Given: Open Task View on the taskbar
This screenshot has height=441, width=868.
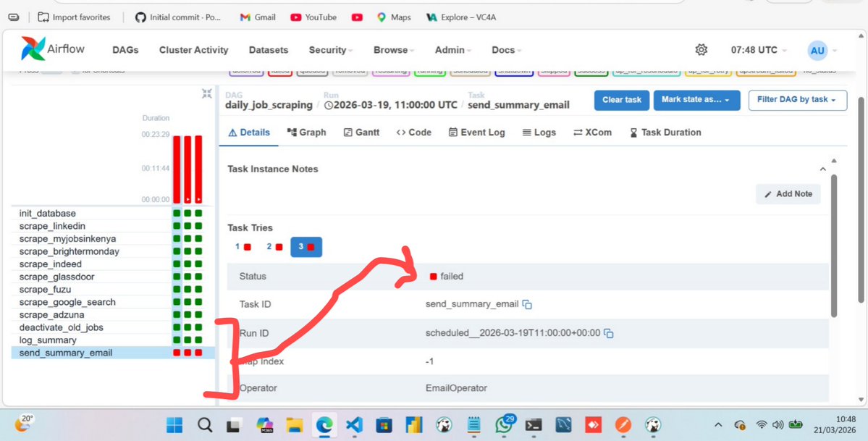Looking at the screenshot, I should pyautogui.click(x=235, y=426).
